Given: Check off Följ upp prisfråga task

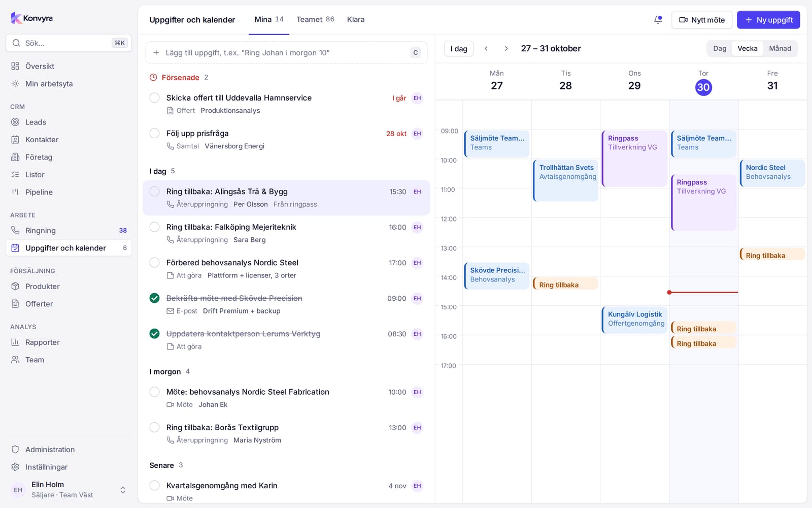Looking at the screenshot, I should (155, 133).
